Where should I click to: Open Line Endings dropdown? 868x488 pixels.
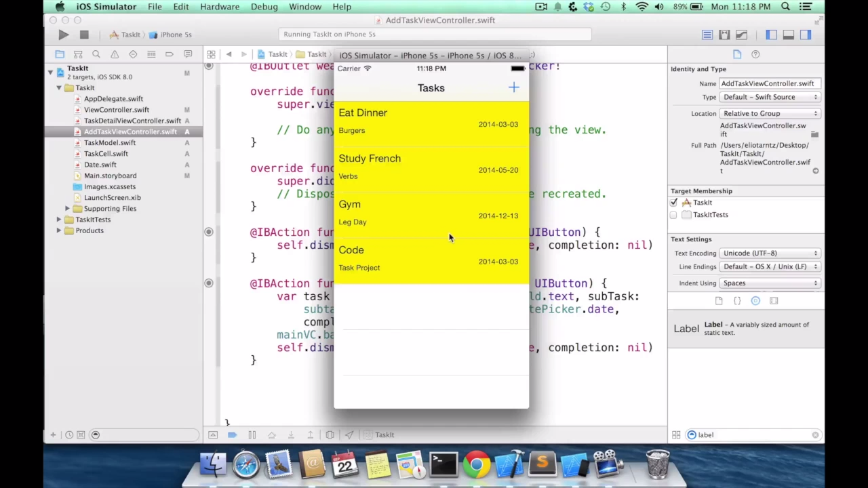click(x=770, y=266)
